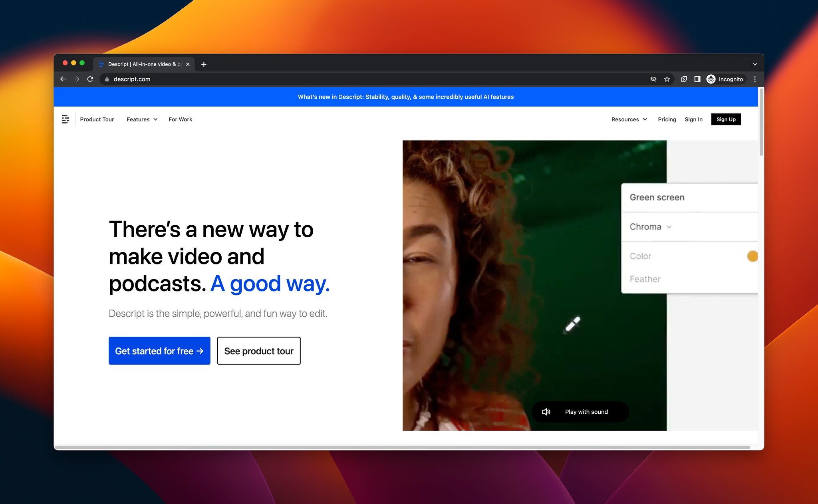
Task: Go to the Pricing page
Action: (667, 119)
